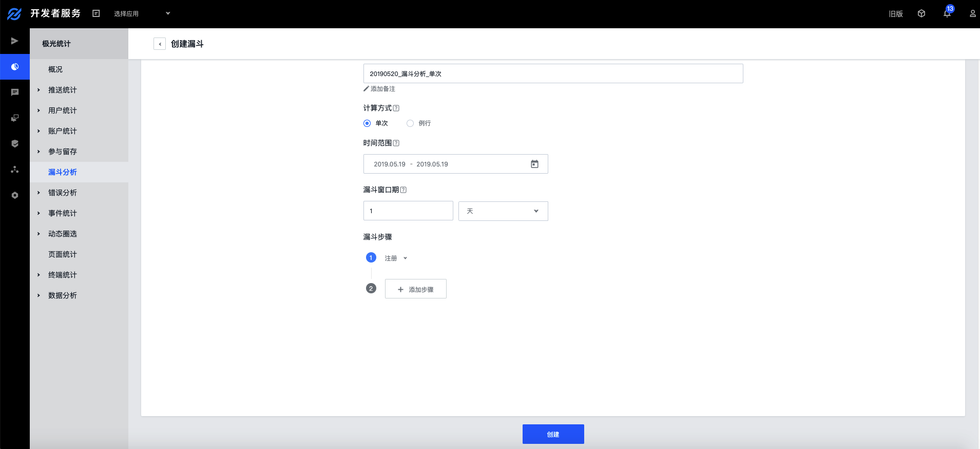Open notifications bell with 13 badge
980x449 pixels.
[x=947, y=13]
